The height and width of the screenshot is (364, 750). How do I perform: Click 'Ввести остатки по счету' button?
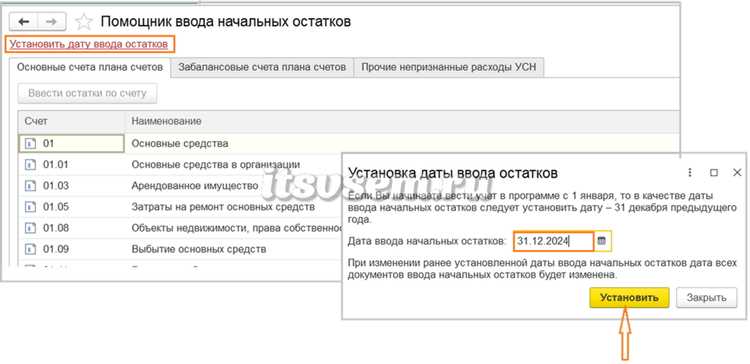pyautogui.click(x=87, y=93)
